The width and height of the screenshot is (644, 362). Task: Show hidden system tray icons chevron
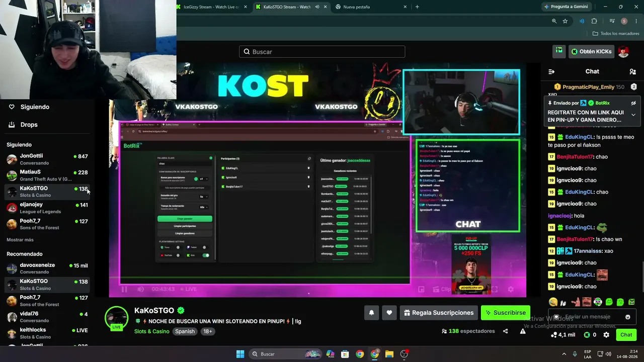(564, 354)
